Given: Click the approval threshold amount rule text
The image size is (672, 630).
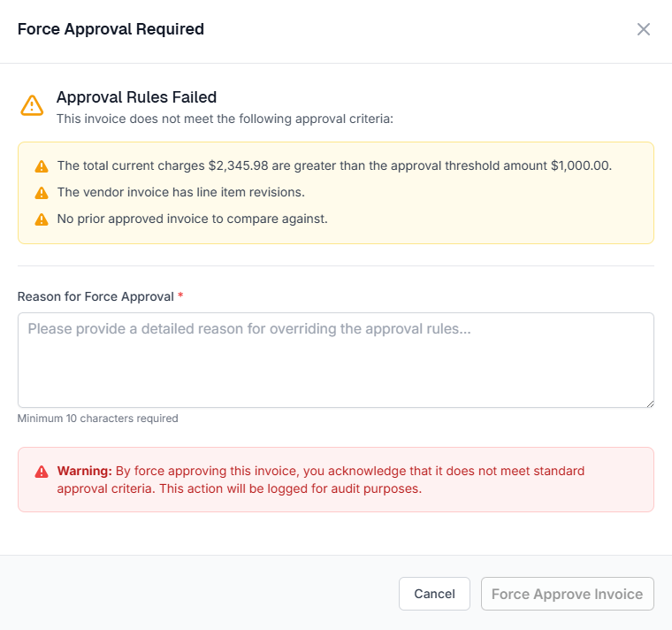Looking at the screenshot, I should [x=334, y=165].
